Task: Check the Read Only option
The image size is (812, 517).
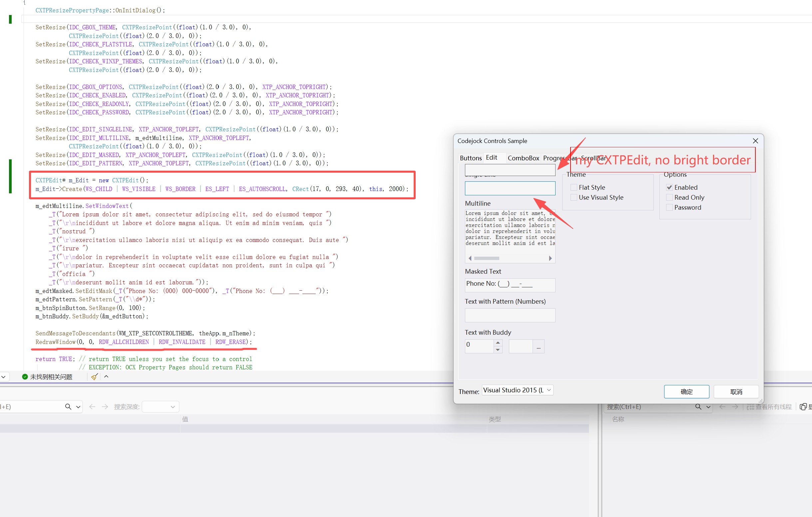Action: point(669,197)
